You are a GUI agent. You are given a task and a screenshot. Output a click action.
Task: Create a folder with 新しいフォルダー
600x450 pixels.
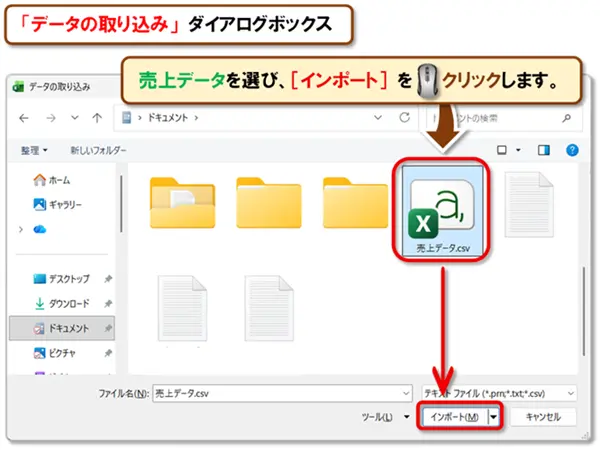click(98, 150)
